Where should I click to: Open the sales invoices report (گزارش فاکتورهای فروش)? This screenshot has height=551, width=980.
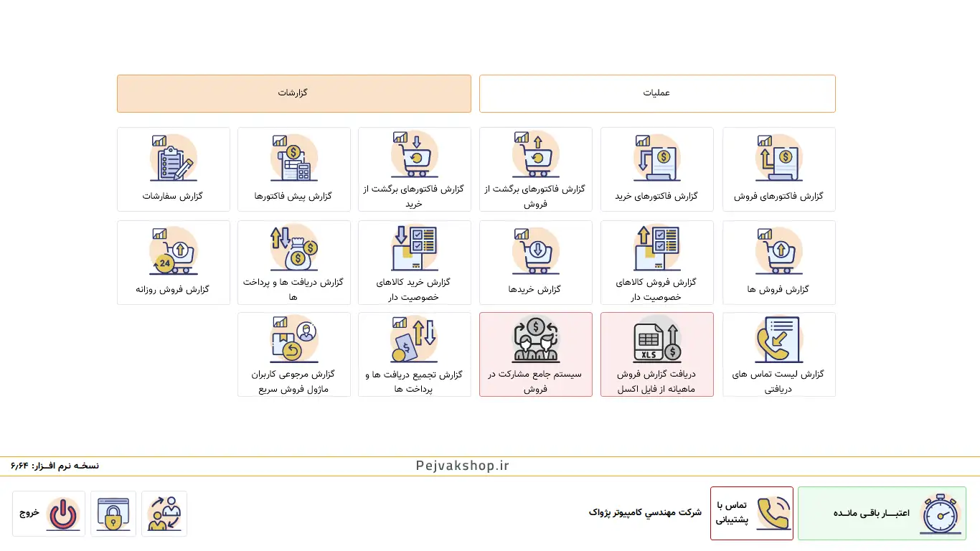pos(778,169)
